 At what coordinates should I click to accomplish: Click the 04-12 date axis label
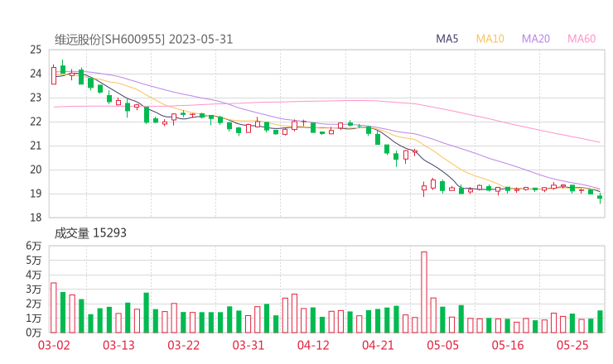pyautogui.click(x=313, y=345)
